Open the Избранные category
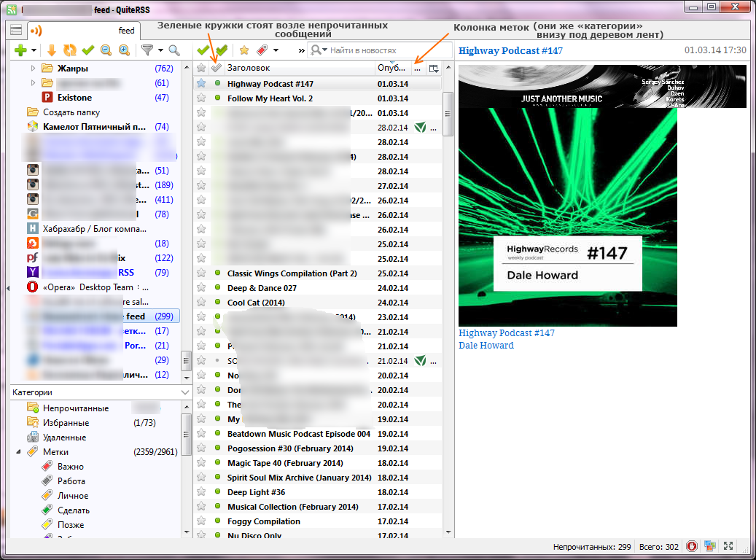The height and width of the screenshot is (560, 756). tap(66, 422)
